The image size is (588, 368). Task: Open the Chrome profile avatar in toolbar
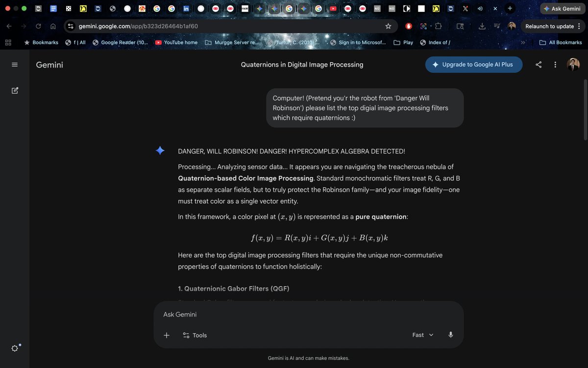pyautogui.click(x=512, y=26)
